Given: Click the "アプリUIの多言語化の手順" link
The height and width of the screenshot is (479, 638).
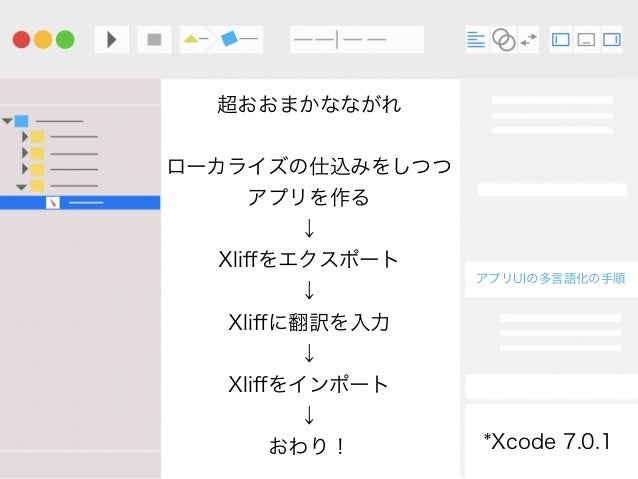Looking at the screenshot, I should (x=551, y=278).
